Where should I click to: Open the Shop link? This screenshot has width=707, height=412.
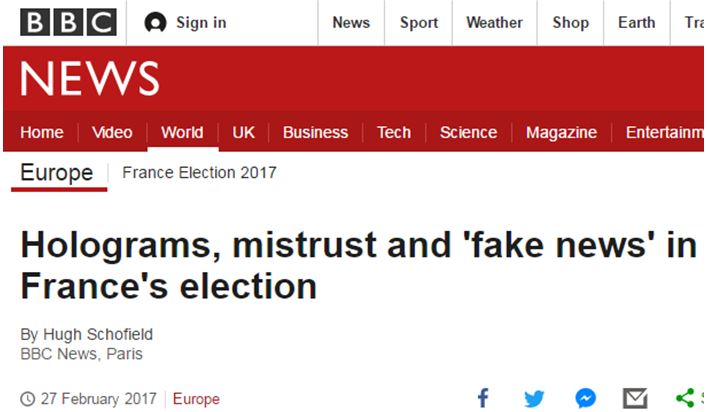pos(571,22)
